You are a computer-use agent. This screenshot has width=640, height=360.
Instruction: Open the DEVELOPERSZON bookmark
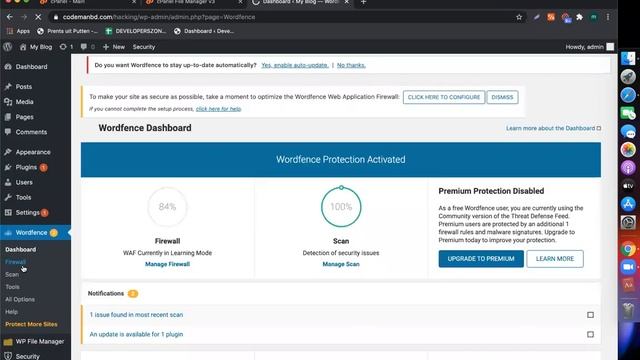[x=136, y=31]
